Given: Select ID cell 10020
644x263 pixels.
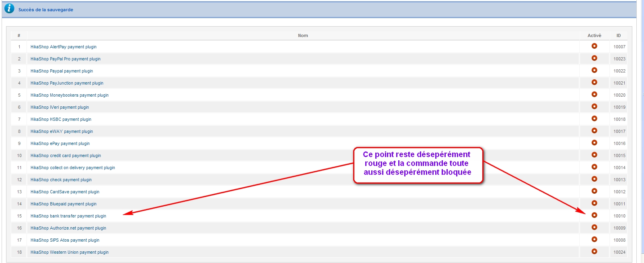Looking at the screenshot, I should (619, 95).
